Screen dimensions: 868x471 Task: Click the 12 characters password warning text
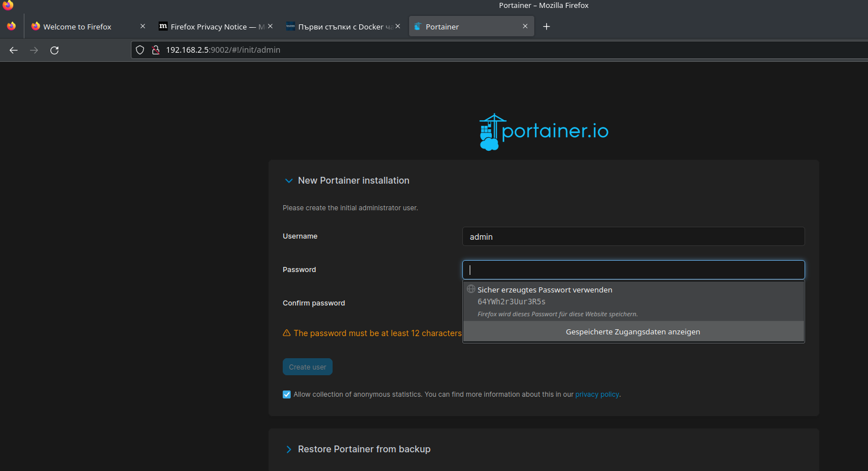[x=377, y=333]
